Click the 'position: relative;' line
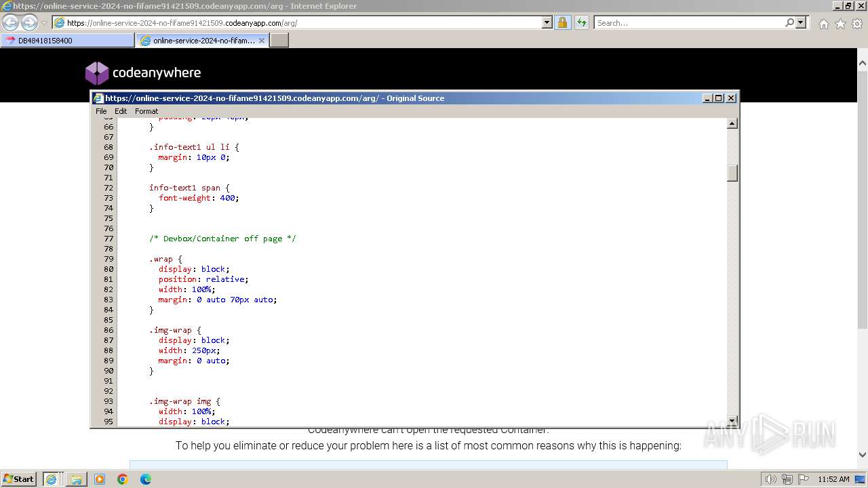Viewport: 868px width, 488px height. [x=203, y=279]
